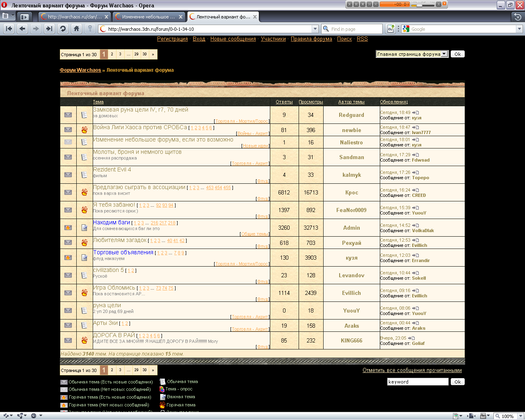
Task: Open the closed tabs trash icon
Action: pyautogui.click(x=518, y=17)
